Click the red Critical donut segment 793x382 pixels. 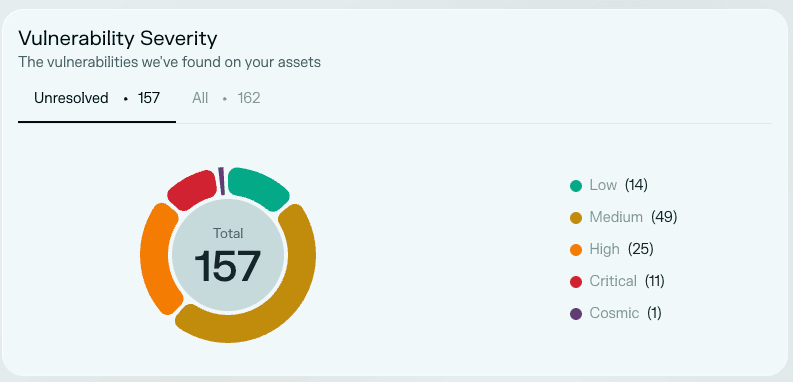point(192,189)
